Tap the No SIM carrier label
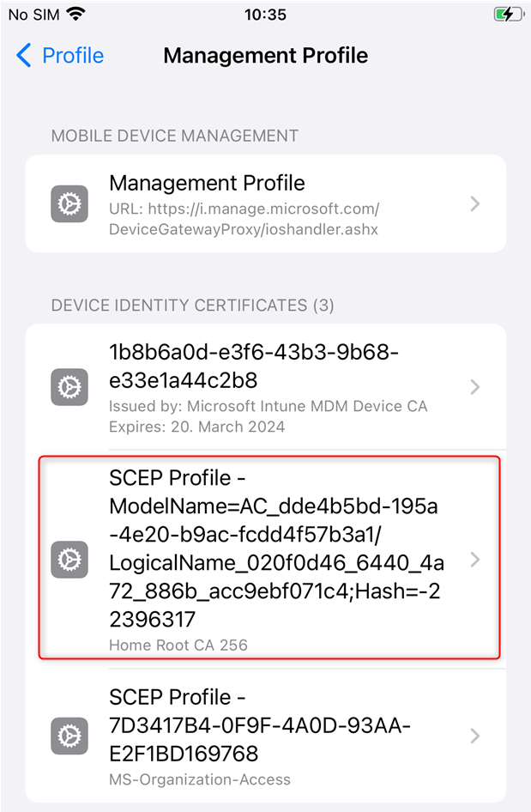This screenshot has height=812, width=531. 34,15
